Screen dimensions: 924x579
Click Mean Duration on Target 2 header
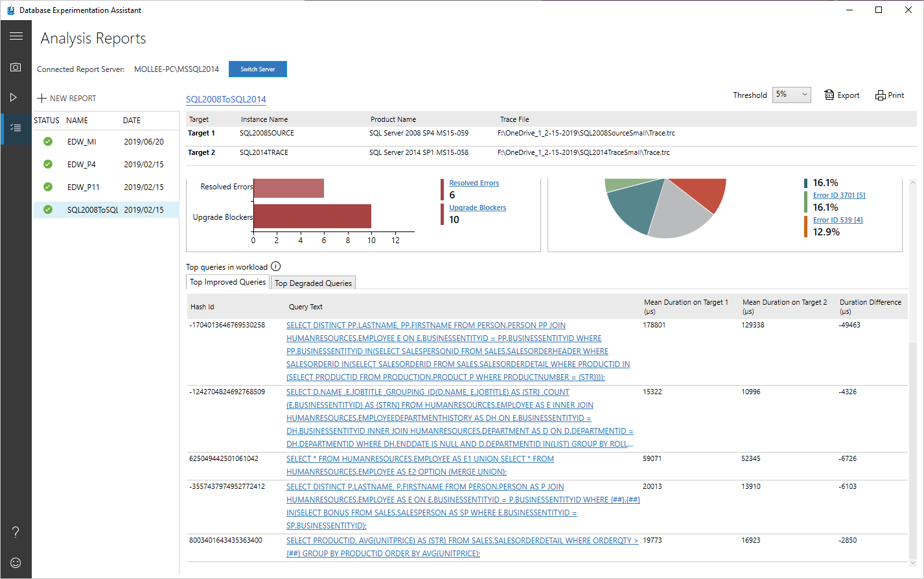coord(785,307)
